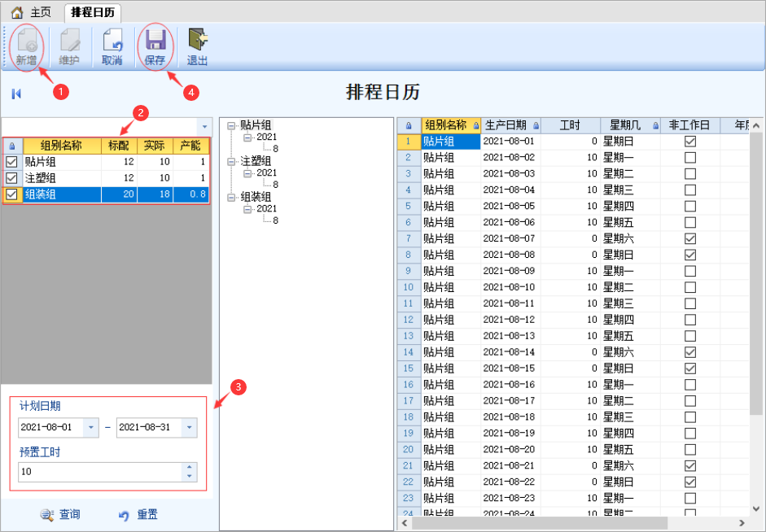The height and width of the screenshot is (532, 766).
Task: Select month 8 under 组装组 2021
Action: pos(275,220)
